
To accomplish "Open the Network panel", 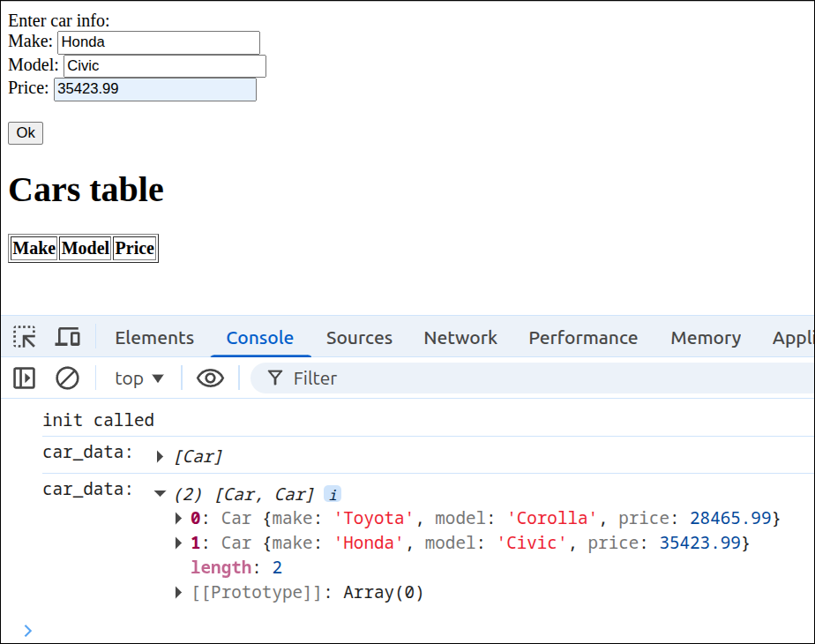I will click(460, 337).
